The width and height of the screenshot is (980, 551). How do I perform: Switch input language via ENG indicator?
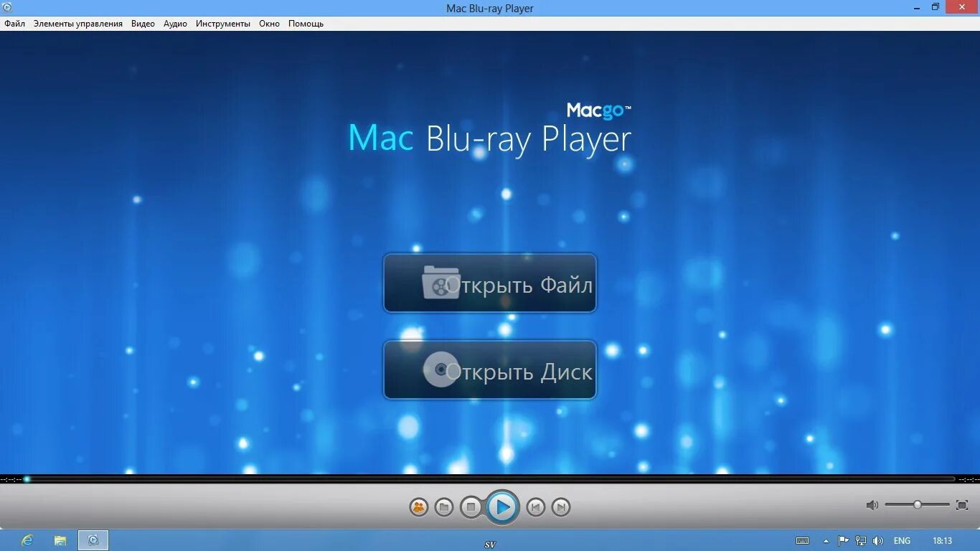903,541
